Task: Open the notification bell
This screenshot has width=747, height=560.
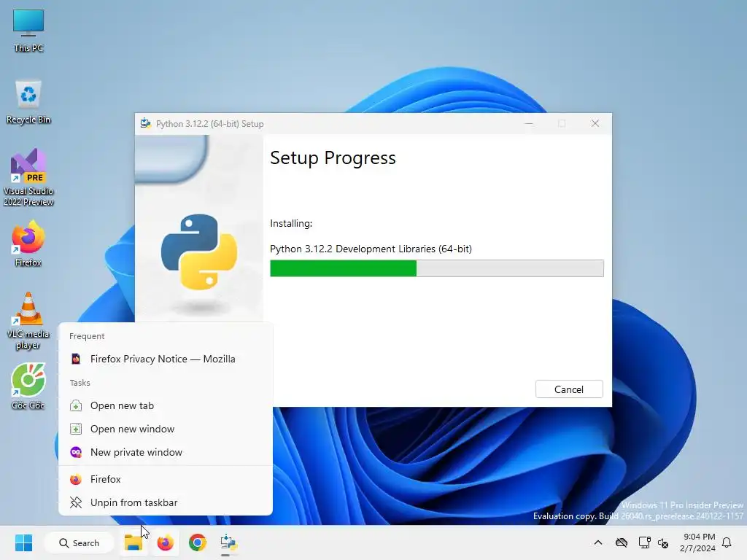Action: 727,542
